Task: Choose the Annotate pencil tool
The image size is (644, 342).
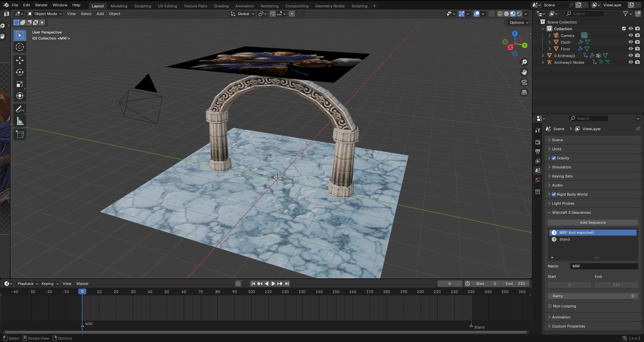Action: click(20, 109)
